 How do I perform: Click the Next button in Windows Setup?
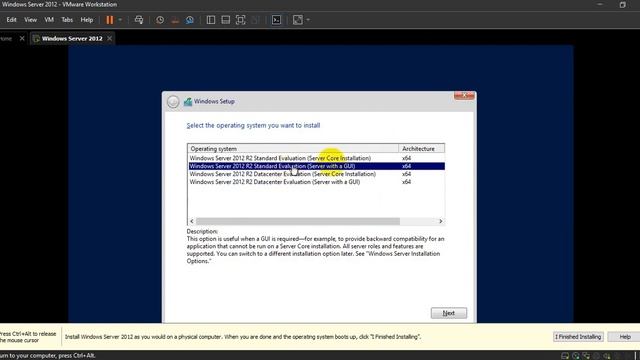[x=449, y=313]
